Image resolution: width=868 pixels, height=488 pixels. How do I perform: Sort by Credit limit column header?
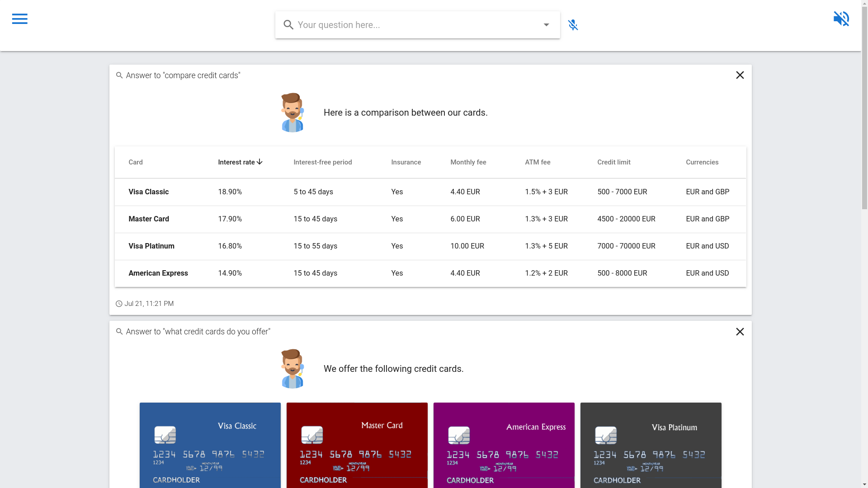[613, 162]
